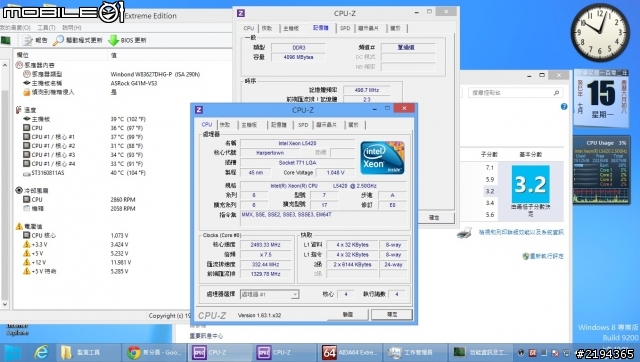The height and width of the screenshot is (362, 640).
Task: Switch to SPD tab in rear CPU-Z window
Action: [345, 28]
